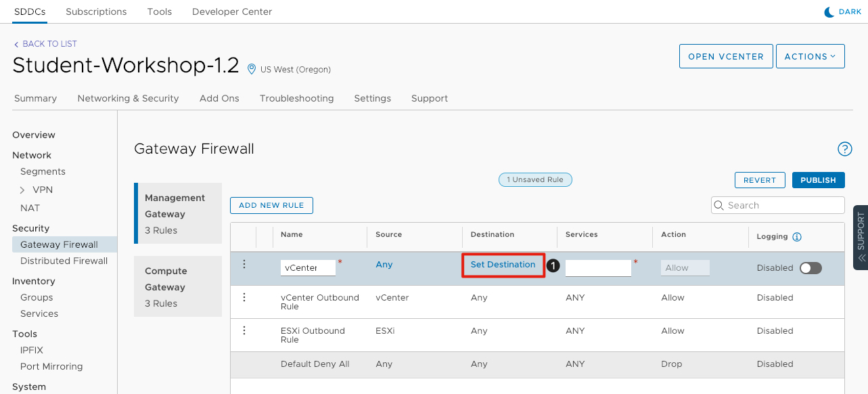
Task: Open the Support side panel tab
Action: pos(861,238)
